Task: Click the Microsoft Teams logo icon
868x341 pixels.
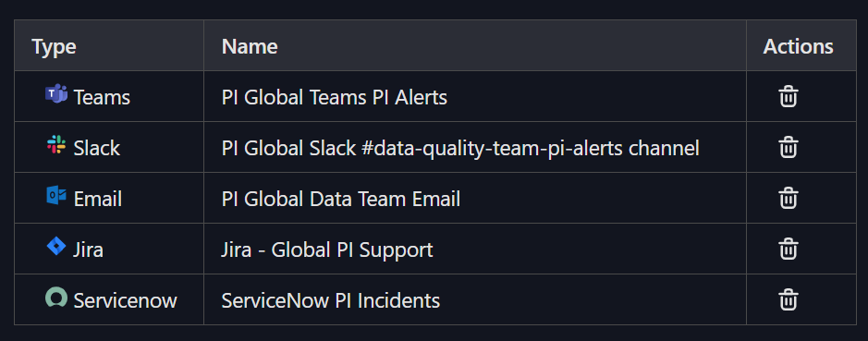Action: point(55,94)
